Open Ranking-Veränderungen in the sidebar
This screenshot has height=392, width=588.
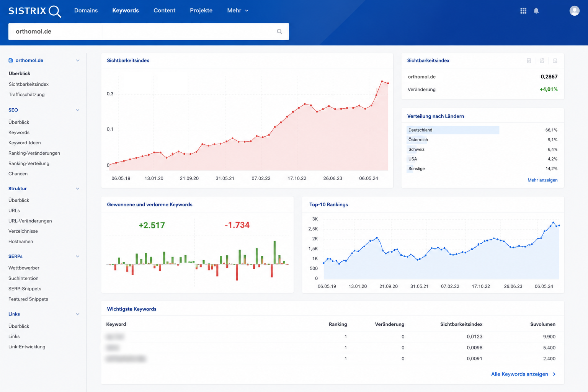pyautogui.click(x=34, y=153)
